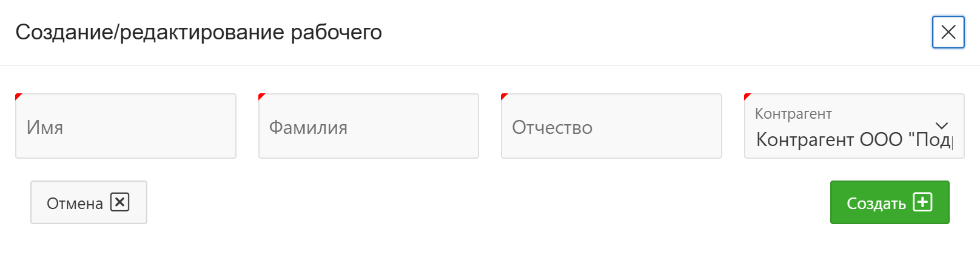980x272 pixels.
Task: Click the X icon inside Отмена button
Action: click(119, 202)
